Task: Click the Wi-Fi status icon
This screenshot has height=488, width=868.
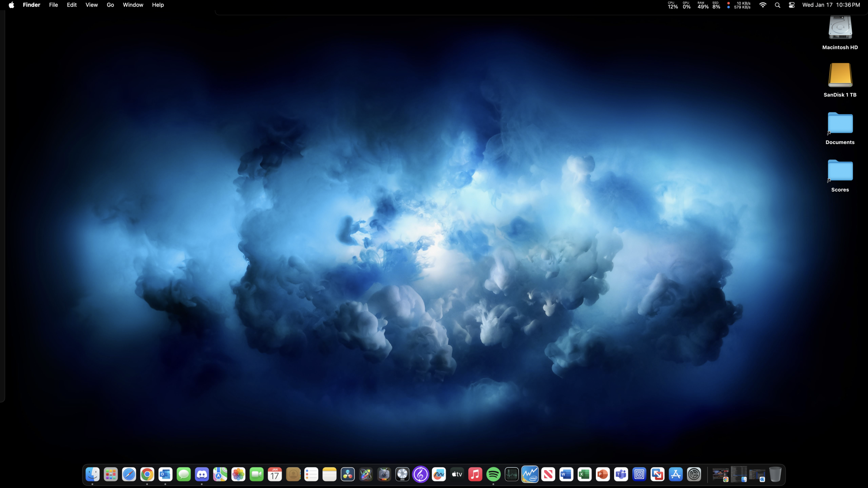Action: click(x=763, y=5)
